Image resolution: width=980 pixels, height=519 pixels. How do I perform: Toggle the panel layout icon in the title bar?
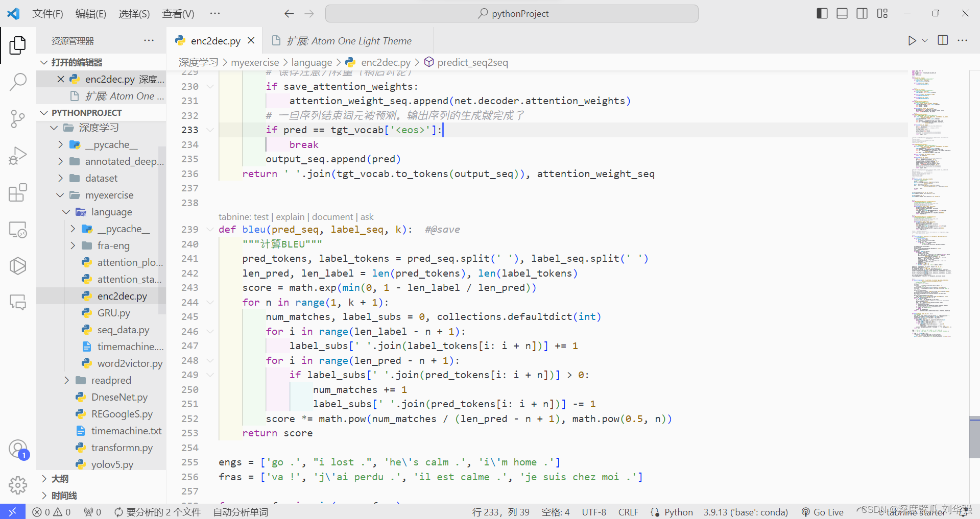(x=842, y=13)
